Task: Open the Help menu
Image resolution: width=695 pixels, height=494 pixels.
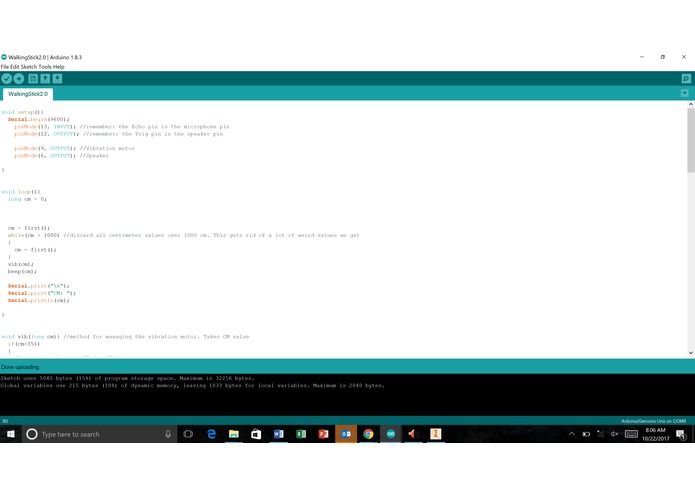Action: (59, 67)
